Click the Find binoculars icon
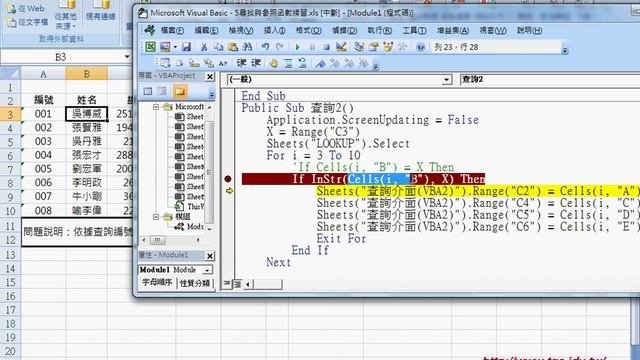640x360 pixels. click(x=247, y=47)
